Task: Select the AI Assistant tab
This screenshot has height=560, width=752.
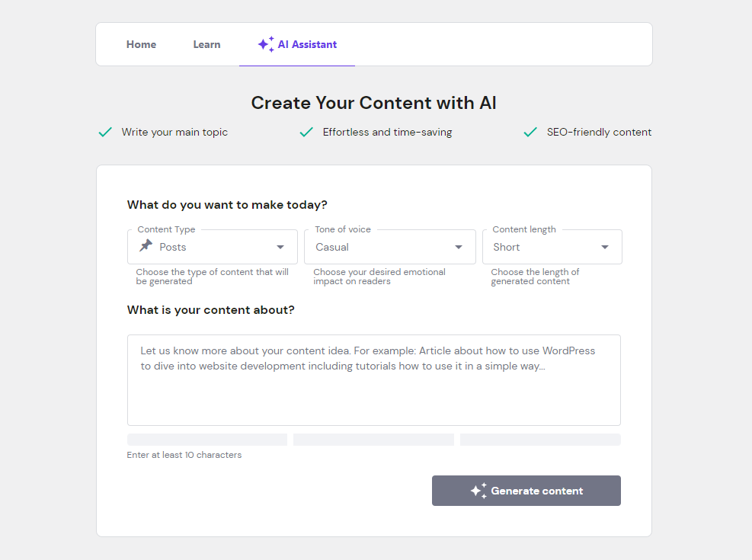Action: point(305,43)
